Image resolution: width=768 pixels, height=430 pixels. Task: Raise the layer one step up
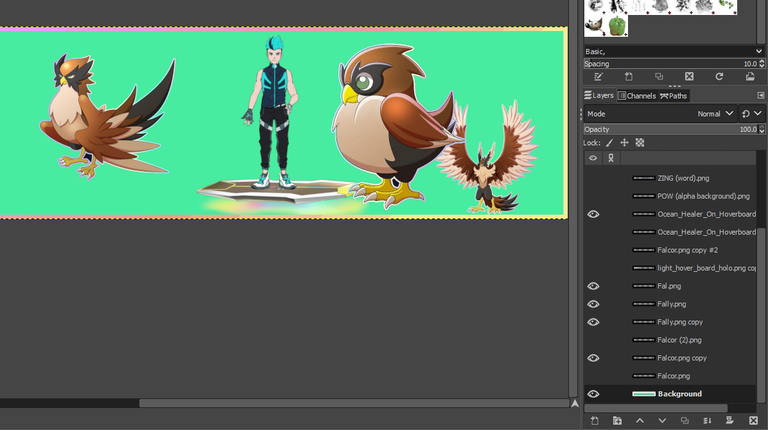click(640, 421)
